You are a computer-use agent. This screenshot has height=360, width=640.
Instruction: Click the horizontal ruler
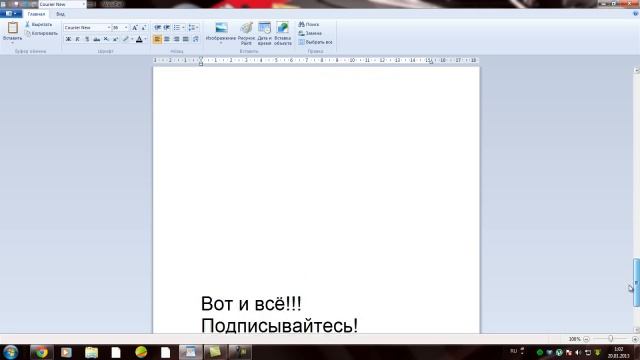[316, 60]
